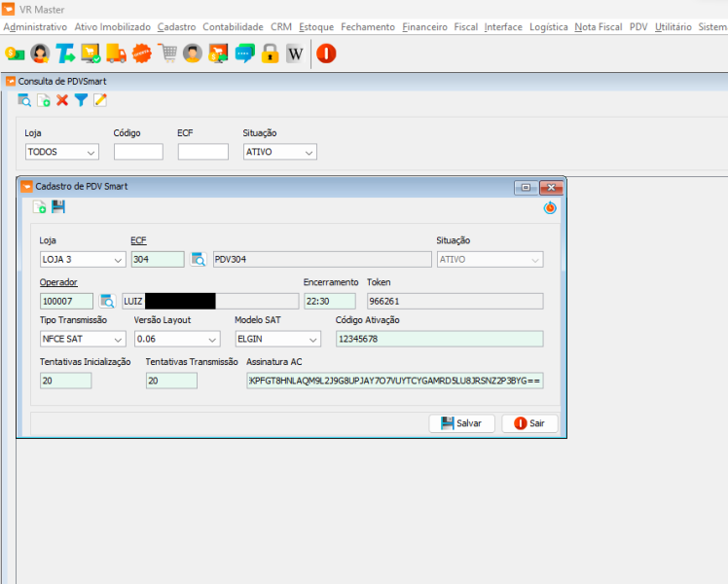Click the Salvar button
The image size is (728, 584).
click(461, 423)
